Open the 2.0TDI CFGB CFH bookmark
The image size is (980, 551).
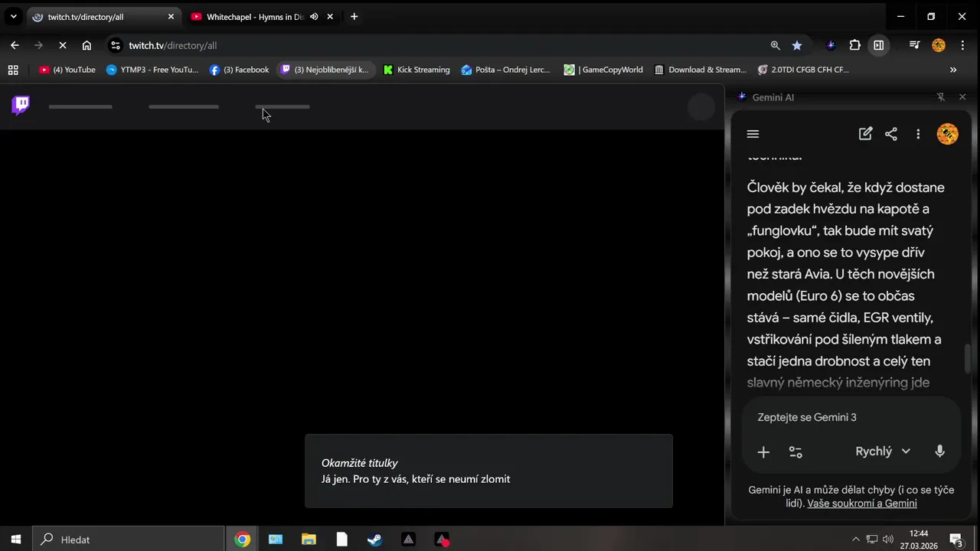click(803, 70)
